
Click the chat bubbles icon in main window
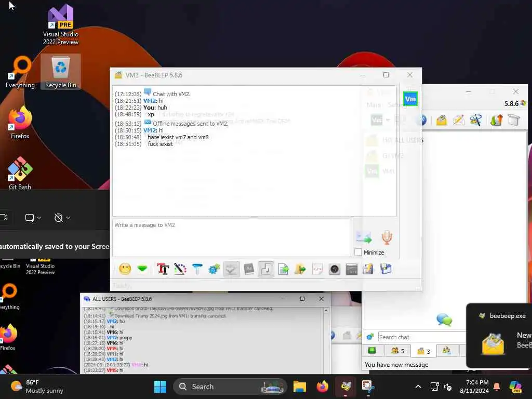point(444,320)
